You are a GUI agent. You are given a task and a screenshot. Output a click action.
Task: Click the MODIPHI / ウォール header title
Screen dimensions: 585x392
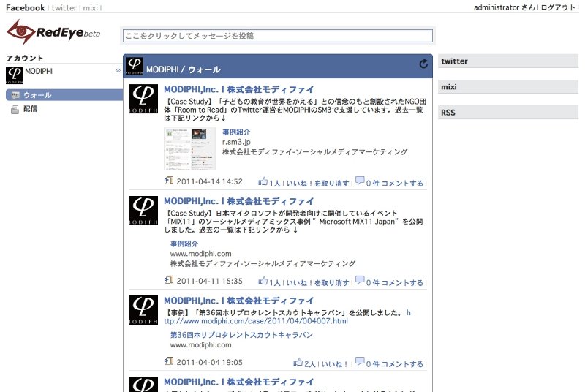(184, 69)
